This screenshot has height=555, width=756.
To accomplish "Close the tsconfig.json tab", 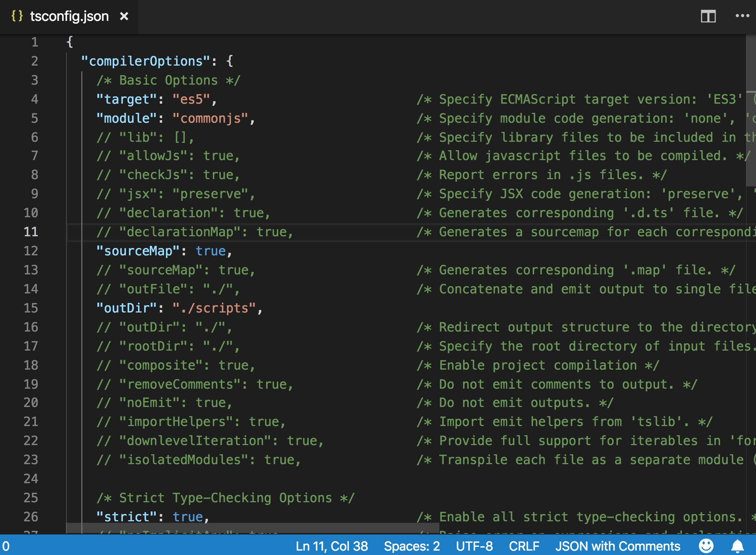I will tap(124, 16).
